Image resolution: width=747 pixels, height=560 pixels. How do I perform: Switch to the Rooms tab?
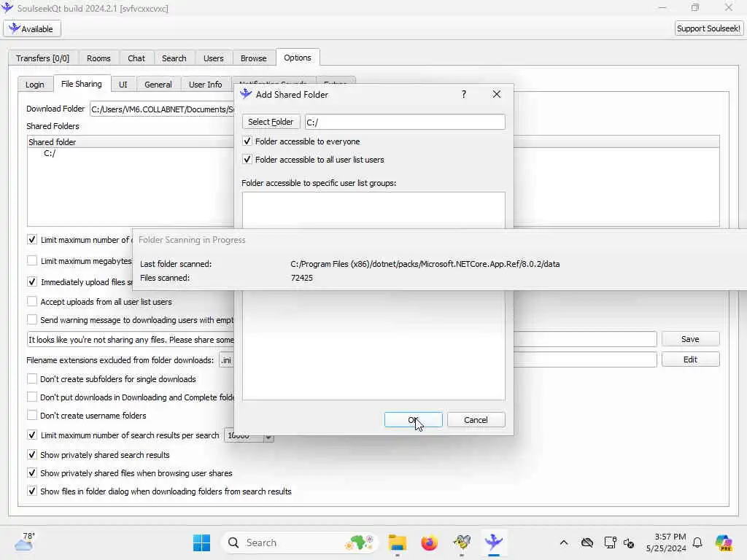coord(98,58)
